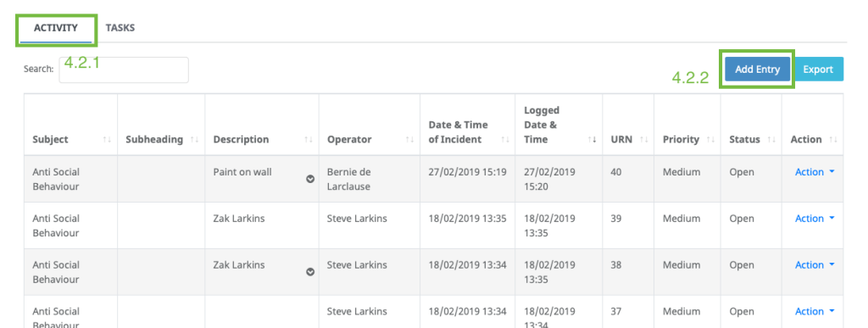Image resolution: width=868 pixels, height=328 pixels.
Task: Open Action dropdown for URN 39
Action: point(815,219)
